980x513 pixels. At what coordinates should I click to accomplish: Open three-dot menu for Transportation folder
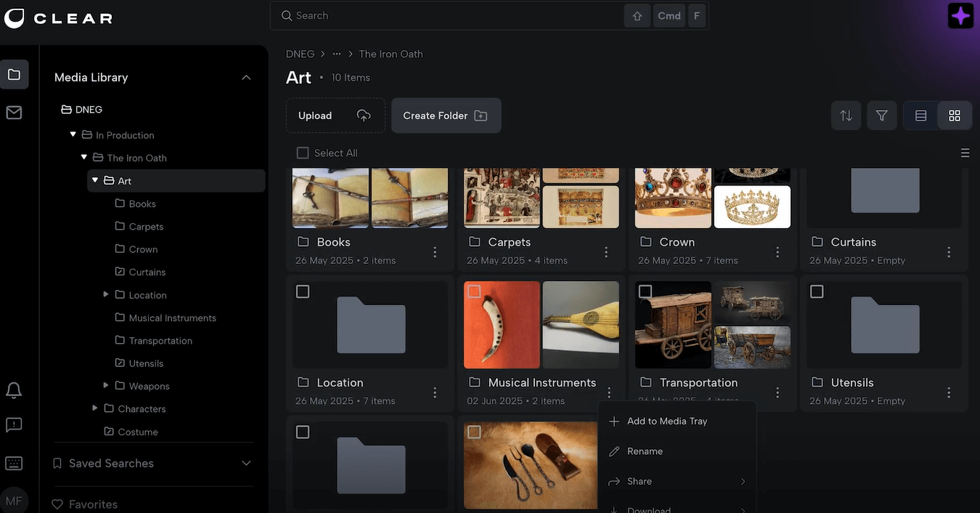click(777, 392)
